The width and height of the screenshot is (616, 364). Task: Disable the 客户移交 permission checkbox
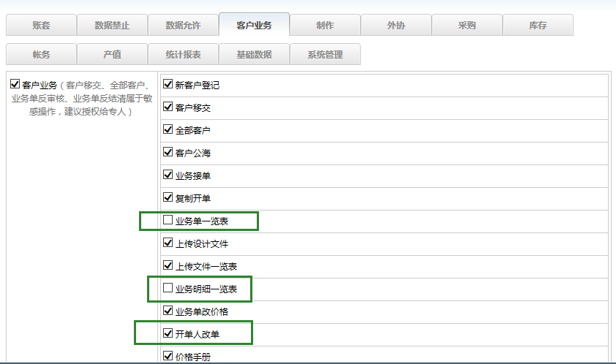pyautogui.click(x=168, y=107)
